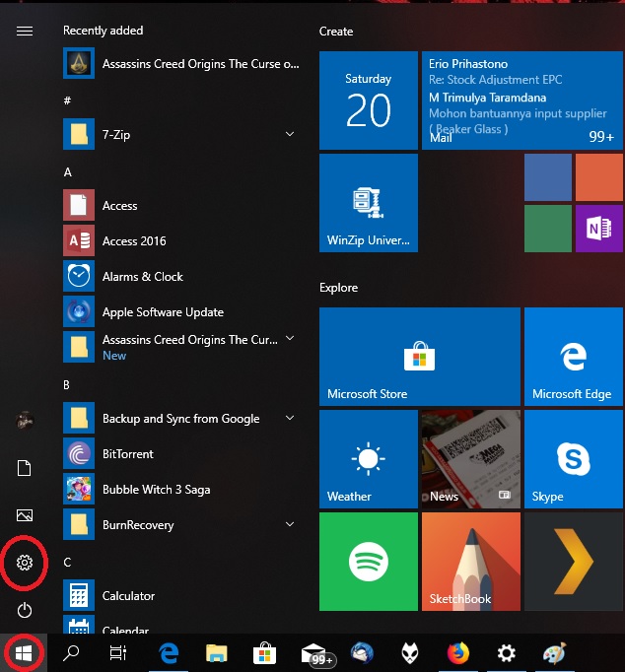Screen dimensions: 625x672
Task: Click the Windows Start button
Action: click(x=24, y=653)
